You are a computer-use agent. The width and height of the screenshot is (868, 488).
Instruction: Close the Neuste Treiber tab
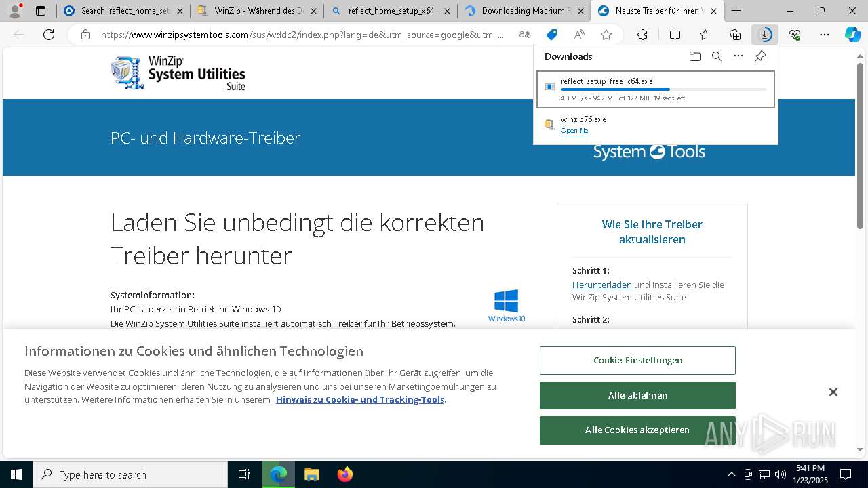tap(713, 11)
